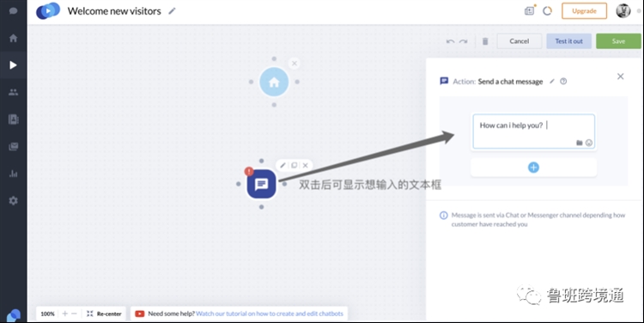Open the emoji picker in message
The height and width of the screenshot is (323, 644).
click(589, 143)
